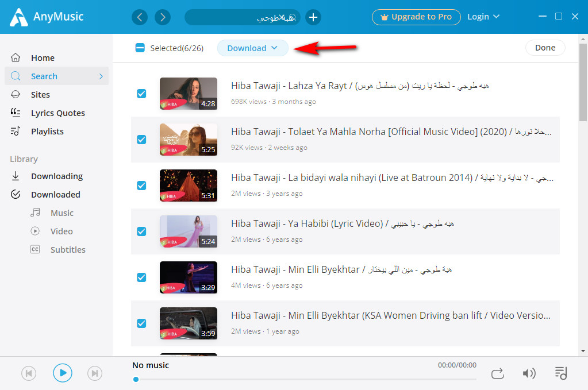The height and width of the screenshot is (390, 588).
Task: Skip to the next track
Action: [95, 373]
